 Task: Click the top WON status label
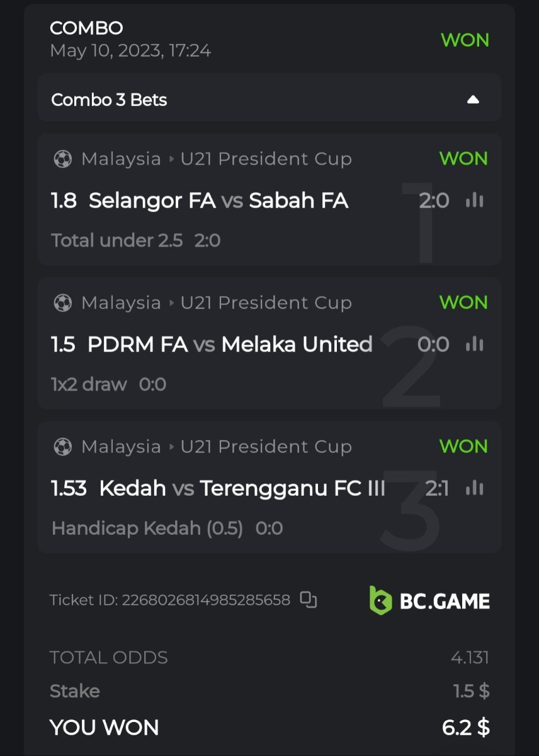465,40
